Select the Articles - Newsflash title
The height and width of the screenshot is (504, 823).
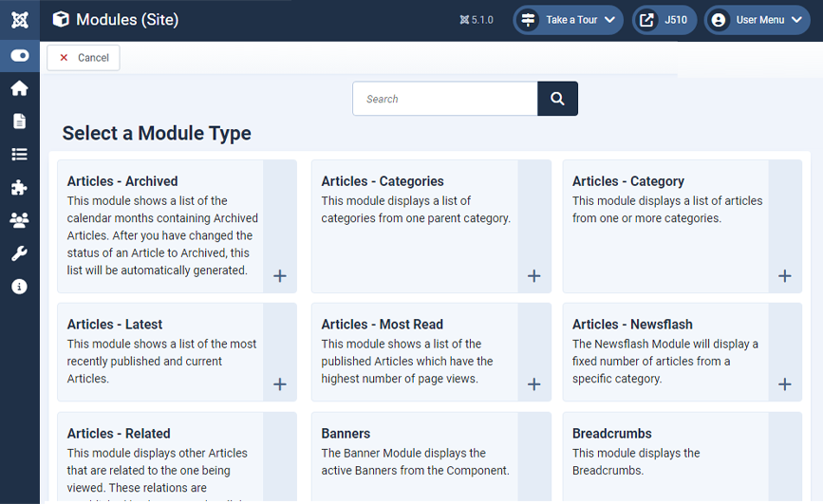pyautogui.click(x=632, y=325)
